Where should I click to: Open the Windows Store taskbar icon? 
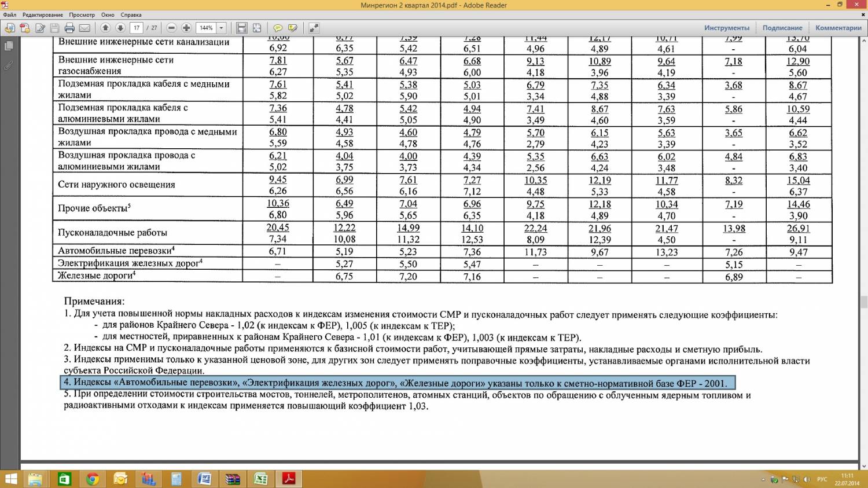(64, 479)
